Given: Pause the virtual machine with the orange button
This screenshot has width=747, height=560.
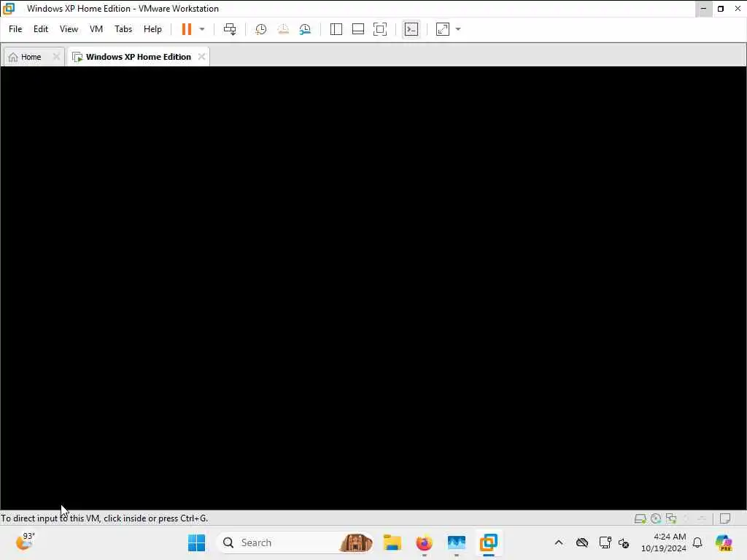Looking at the screenshot, I should pos(186,29).
